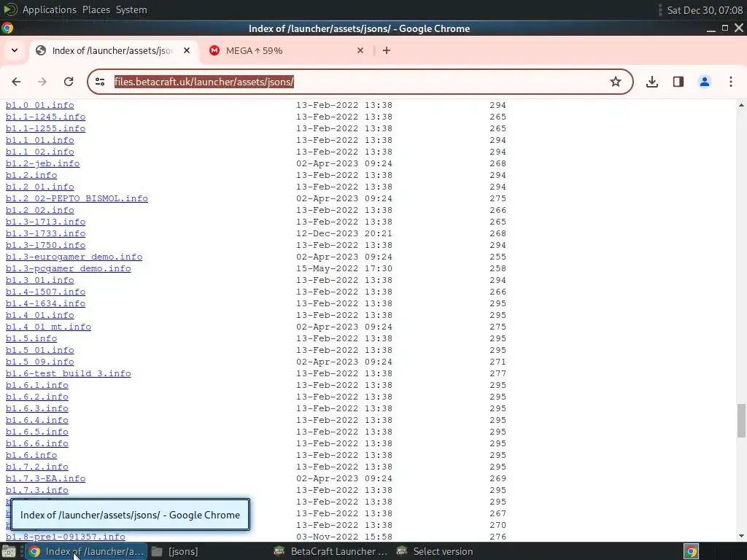
Task: Open the b1.3-pcgamer_demo.info link
Action: pyautogui.click(x=68, y=268)
